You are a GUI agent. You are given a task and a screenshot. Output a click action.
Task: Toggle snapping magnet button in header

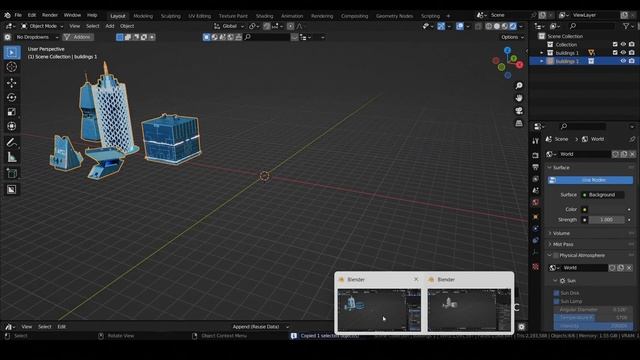tap(267, 26)
